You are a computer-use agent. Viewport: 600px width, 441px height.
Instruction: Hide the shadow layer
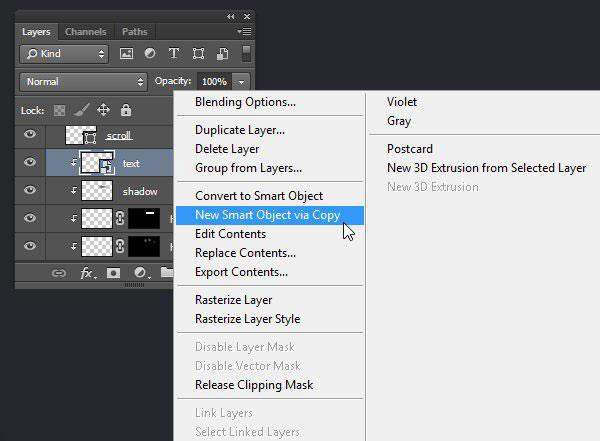point(30,190)
